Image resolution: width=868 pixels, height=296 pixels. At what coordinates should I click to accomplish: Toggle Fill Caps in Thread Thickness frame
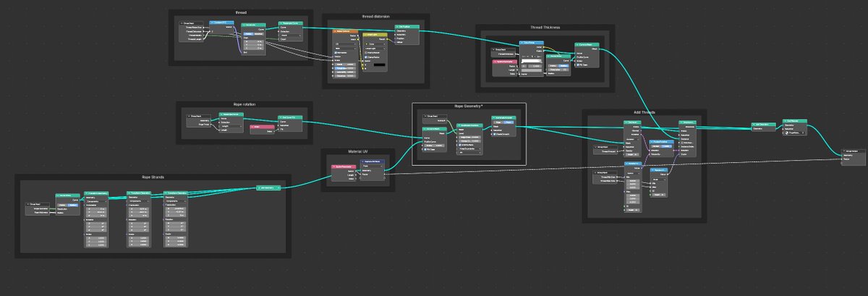(578, 65)
